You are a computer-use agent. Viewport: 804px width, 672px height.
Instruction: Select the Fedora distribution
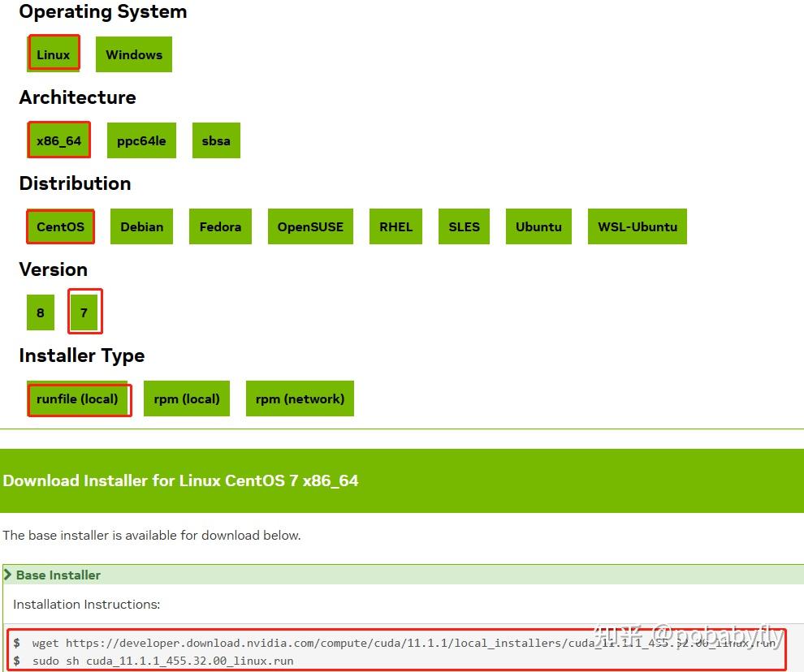(x=220, y=226)
